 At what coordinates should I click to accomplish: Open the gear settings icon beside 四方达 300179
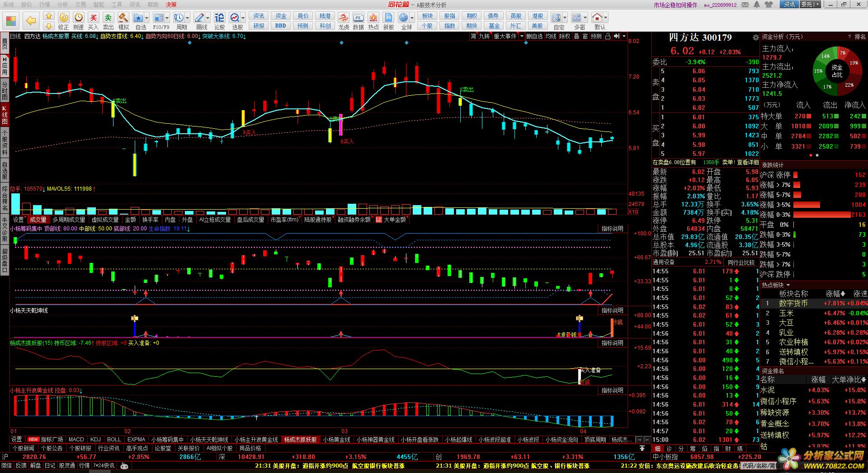pos(755,37)
